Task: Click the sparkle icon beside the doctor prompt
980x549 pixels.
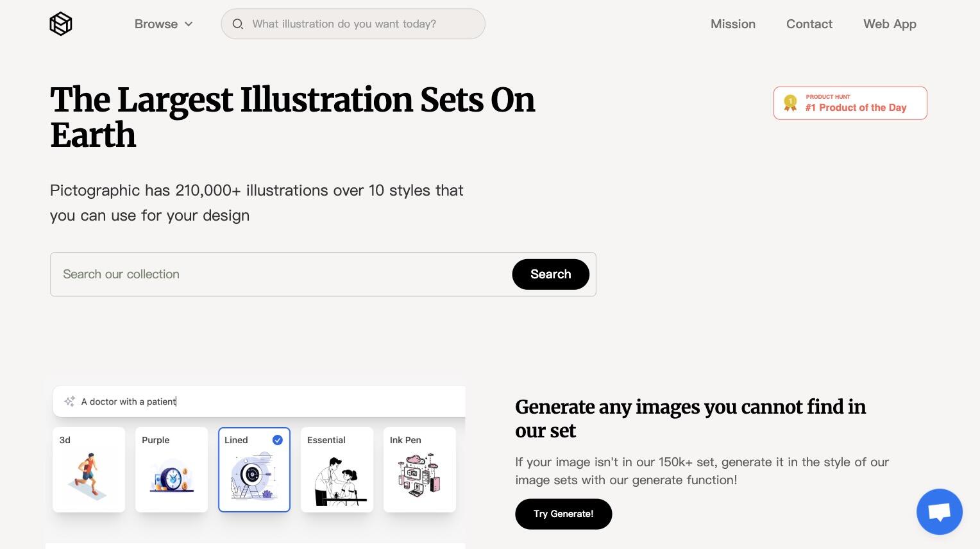Action: pyautogui.click(x=69, y=401)
